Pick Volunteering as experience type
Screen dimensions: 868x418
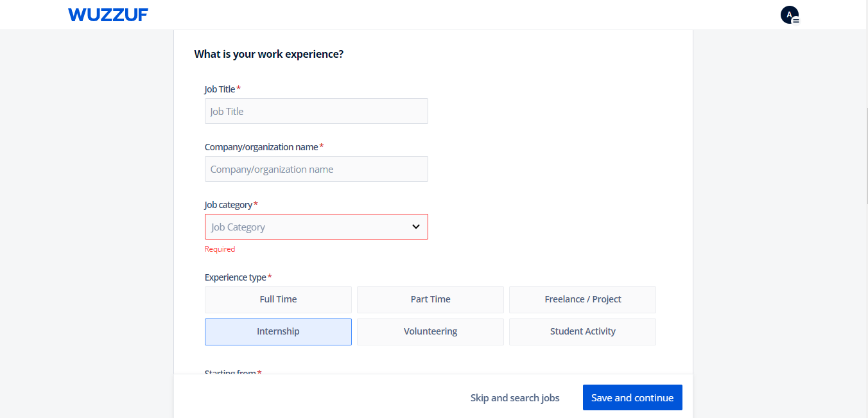430,331
